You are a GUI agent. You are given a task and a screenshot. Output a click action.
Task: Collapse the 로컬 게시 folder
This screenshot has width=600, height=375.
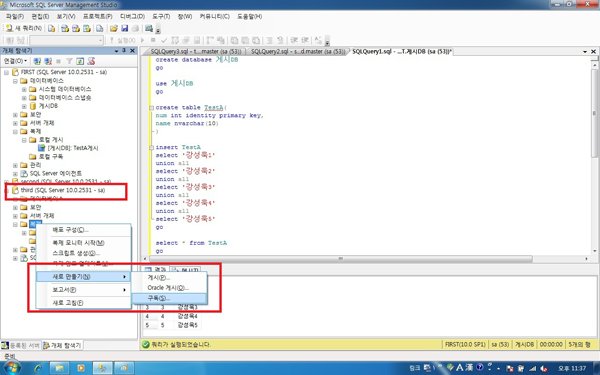[24, 140]
